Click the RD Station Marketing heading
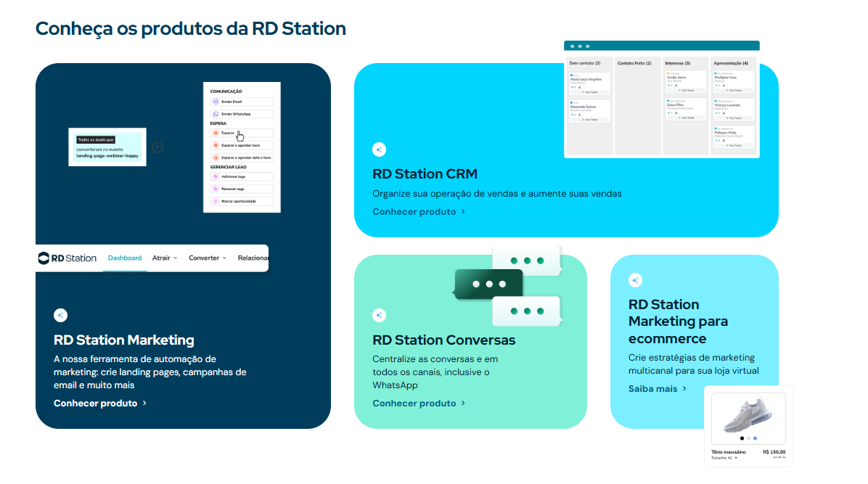This screenshot has width=868, height=484. click(x=124, y=340)
